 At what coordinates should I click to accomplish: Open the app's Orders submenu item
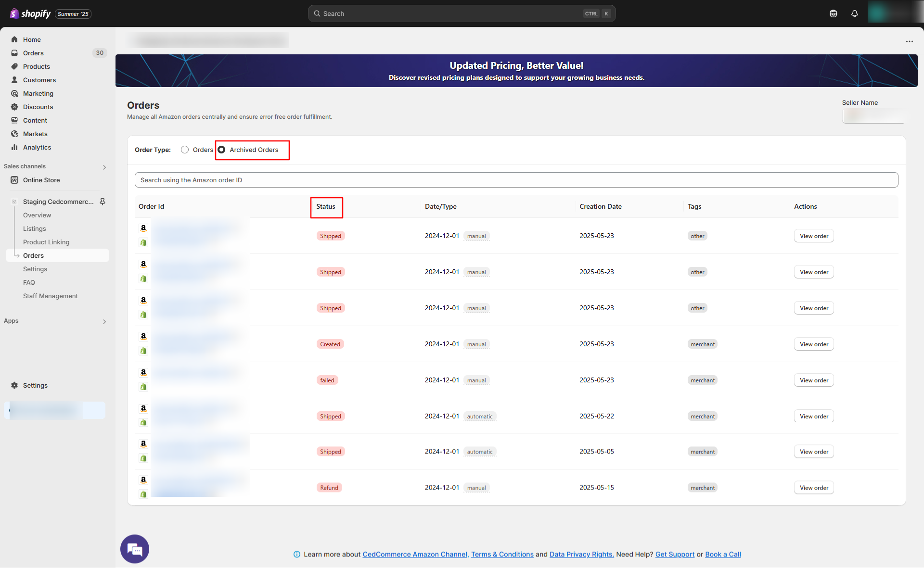click(33, 255)
